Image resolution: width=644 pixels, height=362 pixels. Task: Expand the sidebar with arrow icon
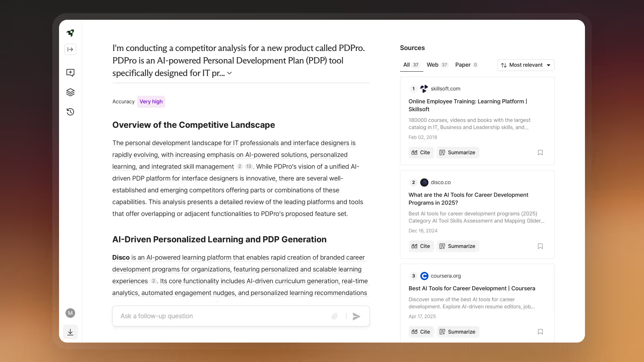[70, 50]
